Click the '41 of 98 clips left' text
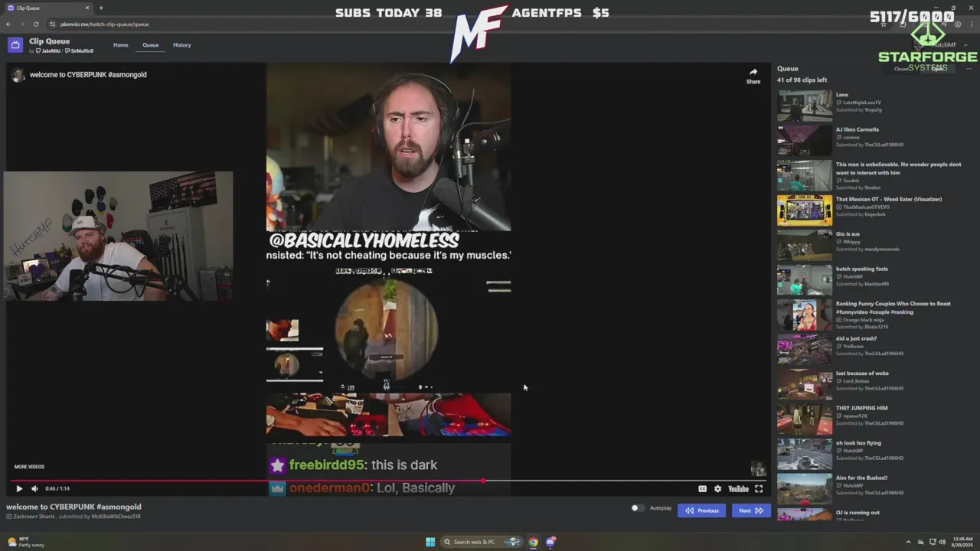980x551 pixels. click(802, 80)
